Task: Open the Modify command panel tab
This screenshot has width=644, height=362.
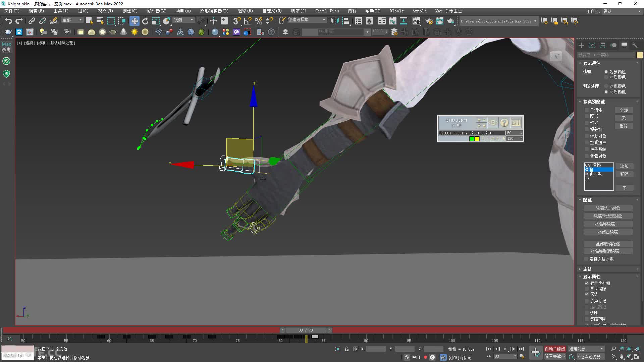Action: (x=592, y=45)
